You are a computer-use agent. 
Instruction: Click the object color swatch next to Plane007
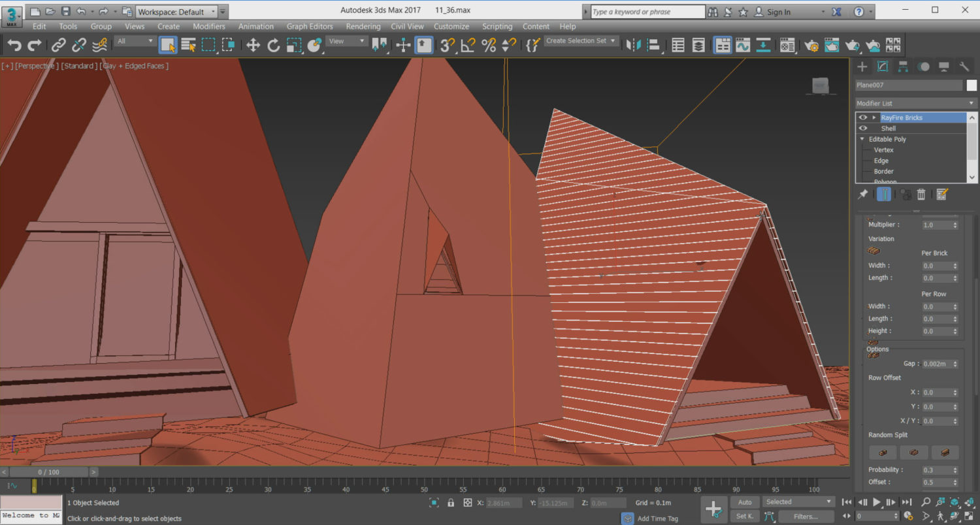pos(972,85)
